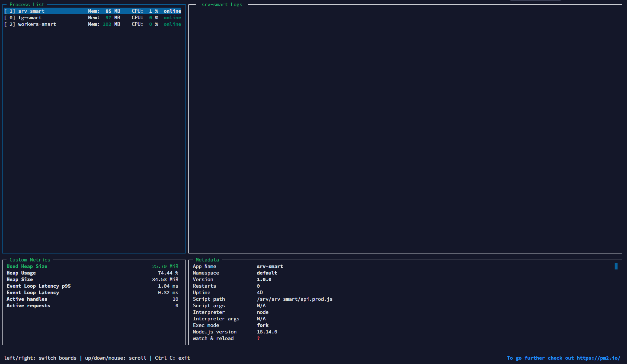Click the red question mark for watch & reload

(258, 339)
